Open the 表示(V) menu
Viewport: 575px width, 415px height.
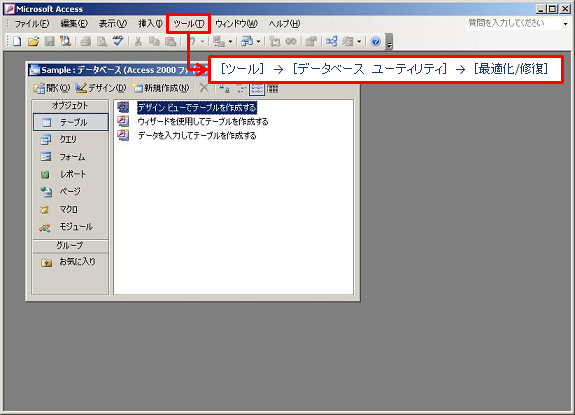pyautogui.click(x=113, y=24)
